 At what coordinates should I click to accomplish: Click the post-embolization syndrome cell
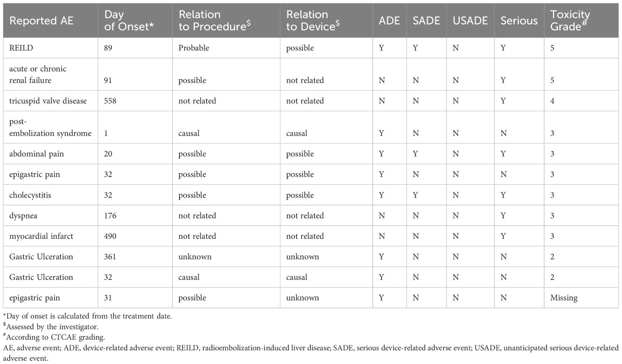(50, 127)
